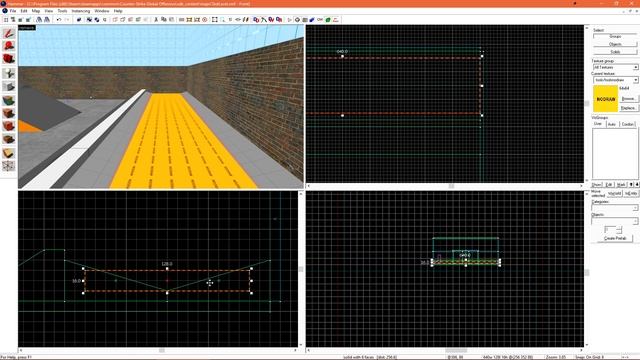Open the Edit menu

(x=24, y=11)
